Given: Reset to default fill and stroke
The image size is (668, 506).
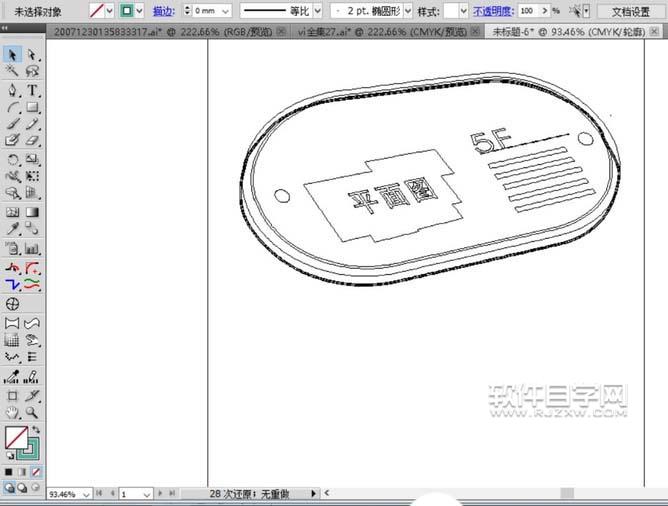Looking at the screenshot, I should [9, 455].
